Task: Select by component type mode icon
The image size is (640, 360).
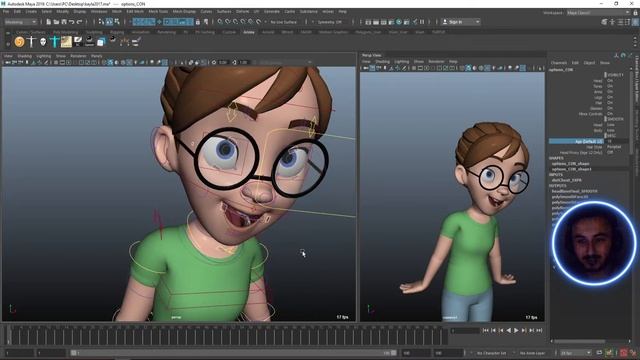Action: click(117, 22)
